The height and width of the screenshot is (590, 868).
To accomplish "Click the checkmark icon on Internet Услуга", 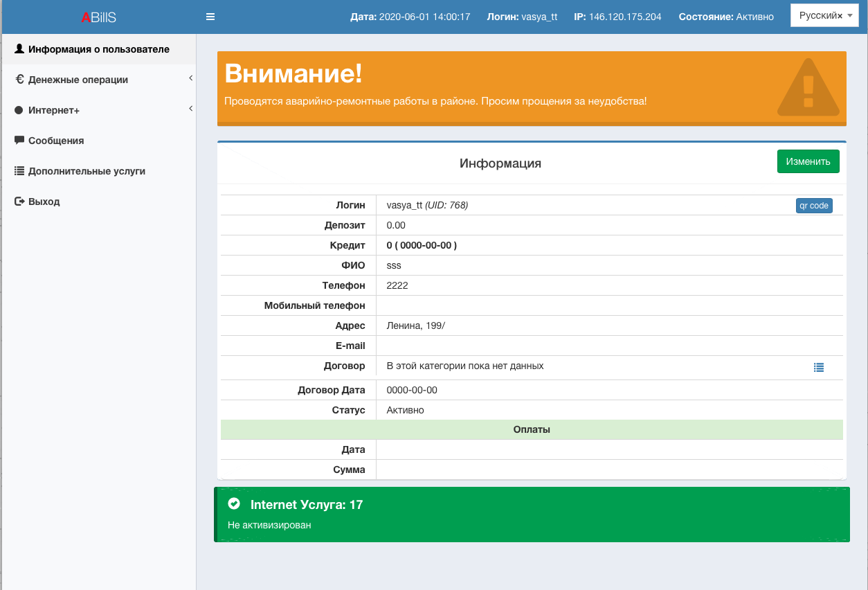I will 234,504.
